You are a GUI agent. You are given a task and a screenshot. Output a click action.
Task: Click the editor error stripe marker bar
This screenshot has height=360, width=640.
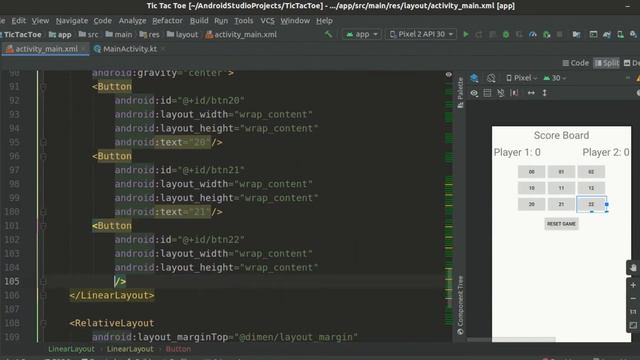pos(449,204)
